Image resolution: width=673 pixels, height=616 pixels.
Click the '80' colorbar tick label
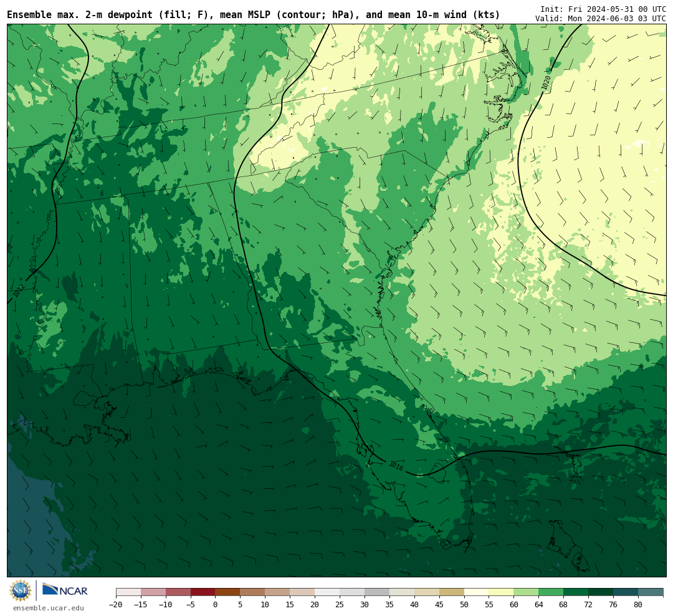639,605
